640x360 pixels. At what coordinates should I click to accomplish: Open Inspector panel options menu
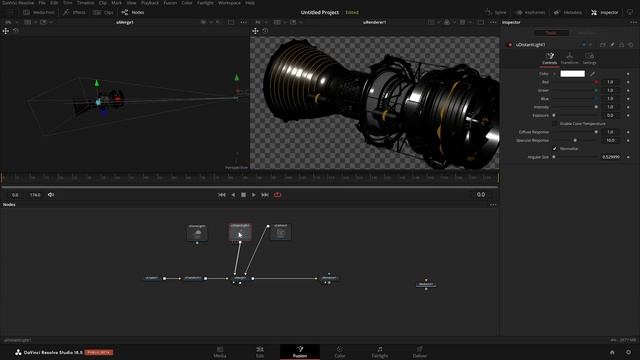(633, 22)
